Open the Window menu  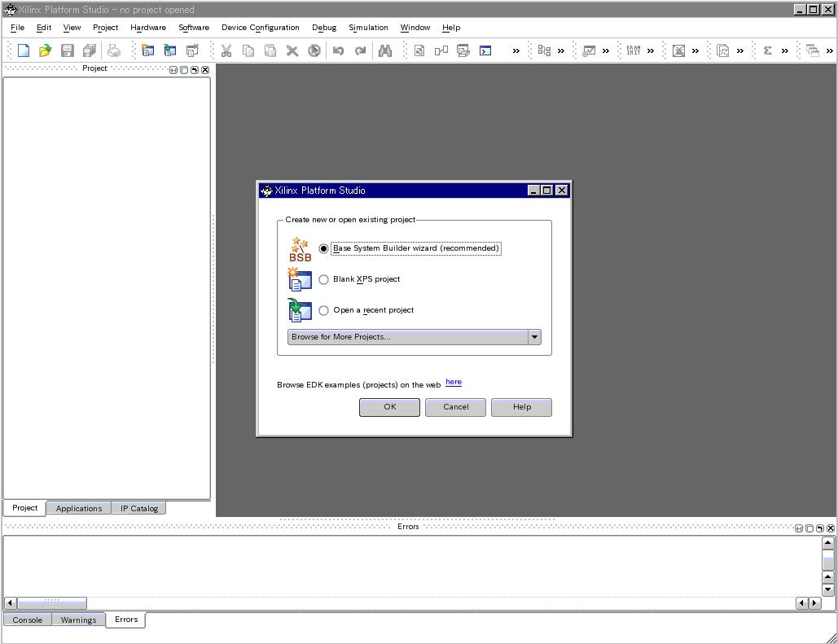tap(415, 28)
